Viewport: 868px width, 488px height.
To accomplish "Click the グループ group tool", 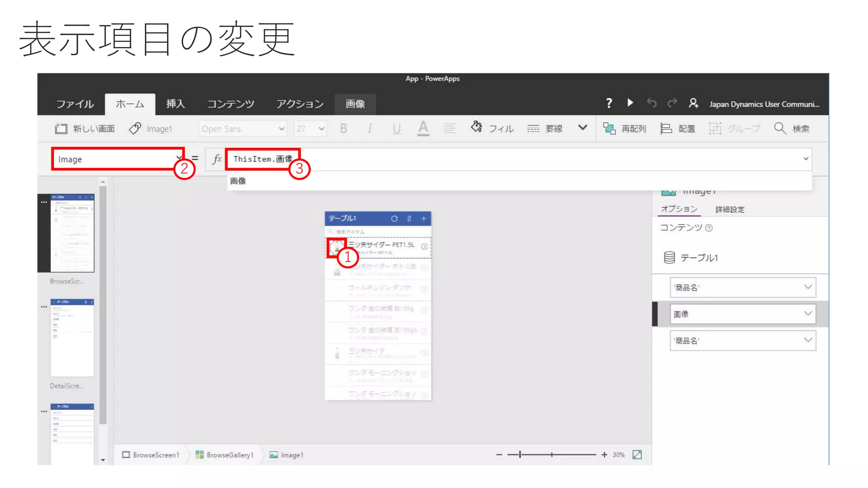I will (734, 129).
